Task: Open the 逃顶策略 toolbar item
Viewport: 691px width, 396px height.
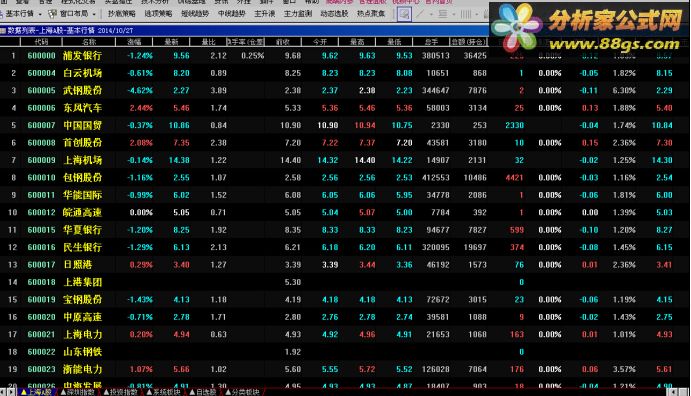Action: (x=158, y=14)
